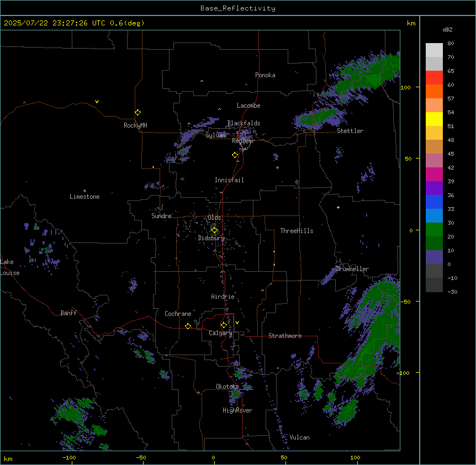476x465 pixels.
Task: Click the ThreeHills label
Action: pyautogui.click(x=297, y=231)
